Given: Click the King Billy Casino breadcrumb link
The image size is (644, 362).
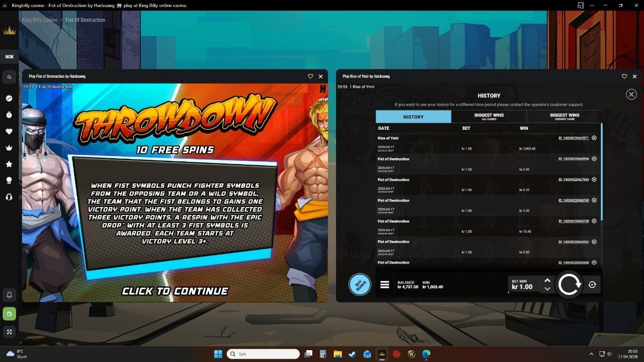Looking at the screenshot, I should (x=40, y=20).
